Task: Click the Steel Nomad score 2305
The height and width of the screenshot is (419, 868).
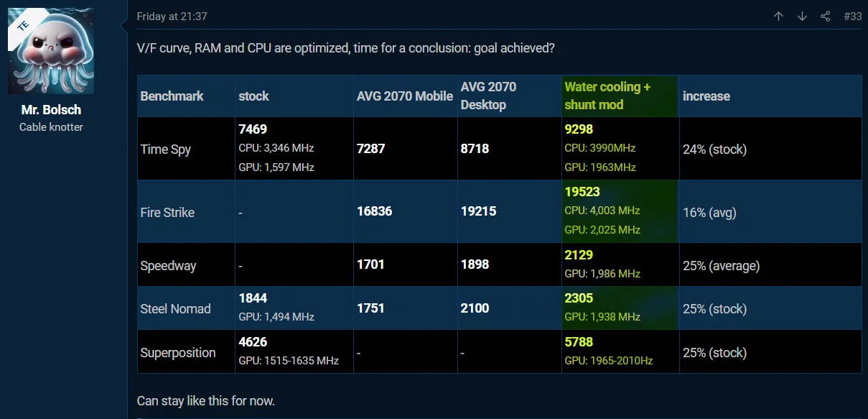Action: tap(579, 298)
